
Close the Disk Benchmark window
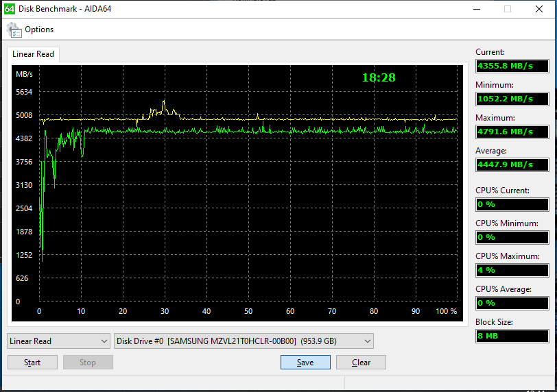[539, 9]
